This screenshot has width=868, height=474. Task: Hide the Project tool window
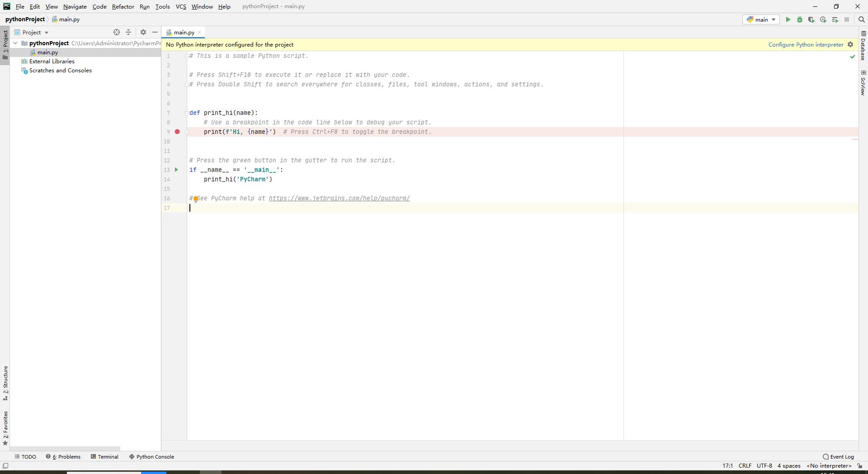point(155,32)
